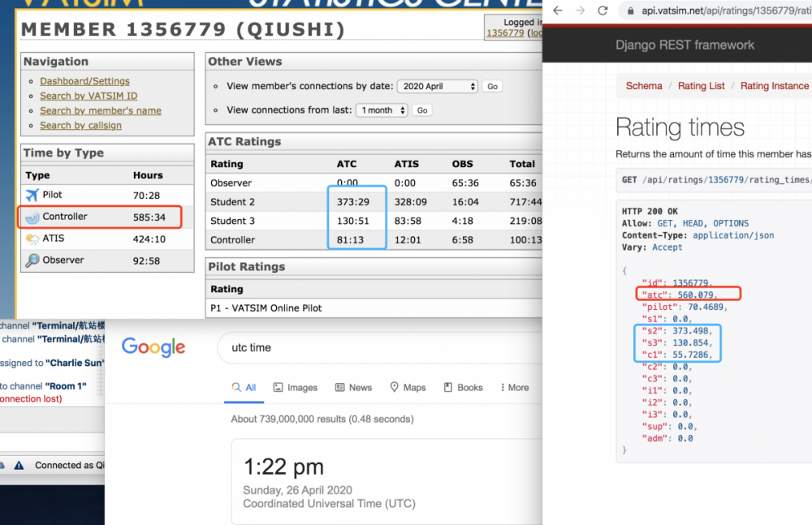This screenshot has width=812, height=525.
Task: Open the 2020 April date dropdown
Action: click(437, 86)
